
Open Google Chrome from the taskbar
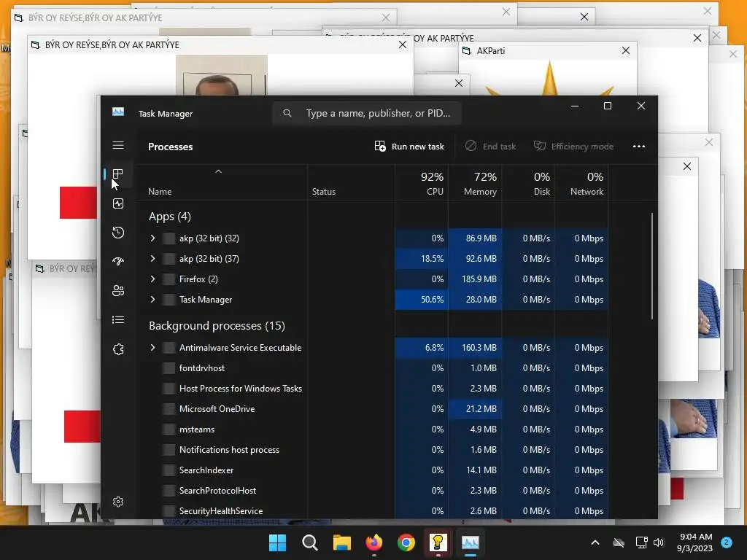[406, 542]
